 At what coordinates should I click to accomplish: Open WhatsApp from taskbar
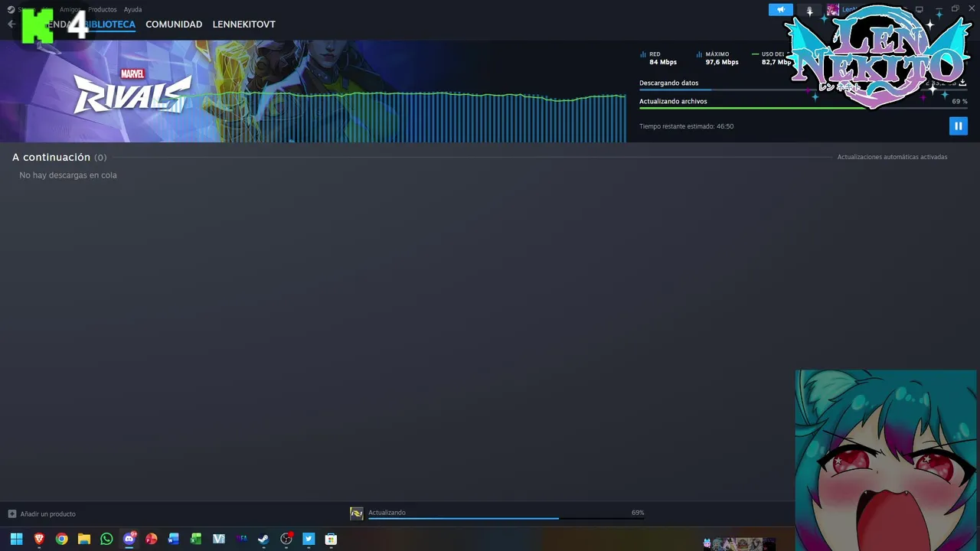(x=106, y=539)
